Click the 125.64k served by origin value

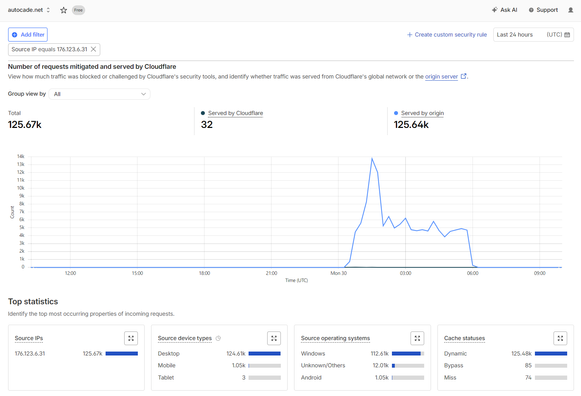pyautogui.click(x=411, y=125)
